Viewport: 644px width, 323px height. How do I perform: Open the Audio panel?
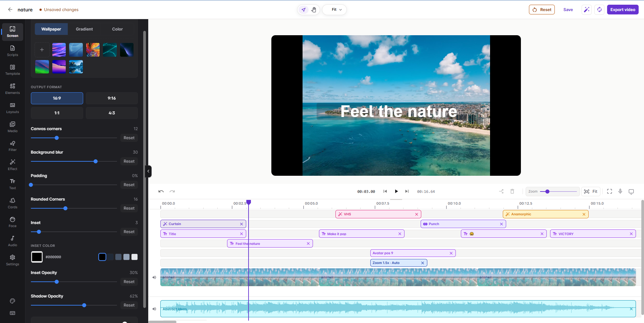click(x=12, y=241)
